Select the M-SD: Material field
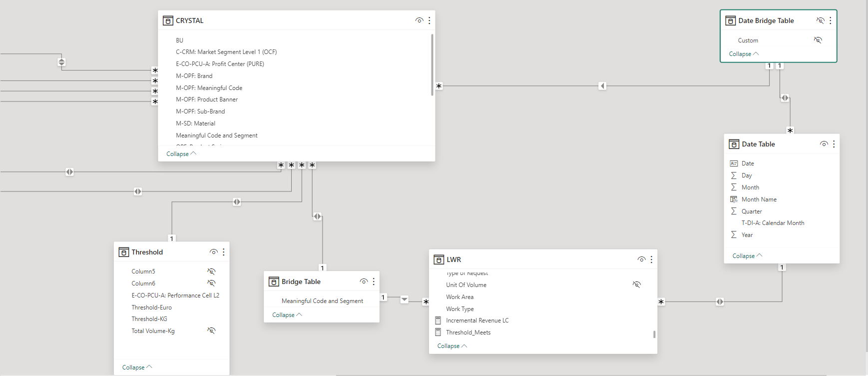This screenshot has width=868, height=376. tap(196, 123)
